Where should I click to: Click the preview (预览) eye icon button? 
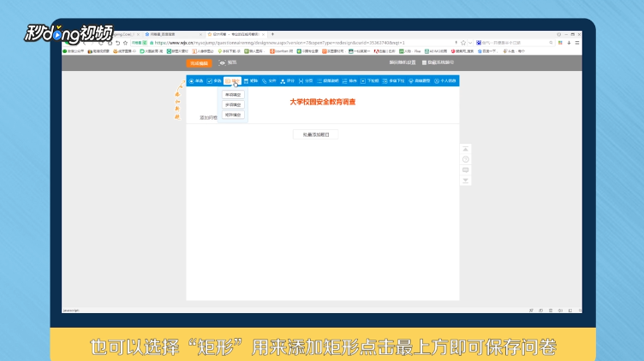click(227, 62)
